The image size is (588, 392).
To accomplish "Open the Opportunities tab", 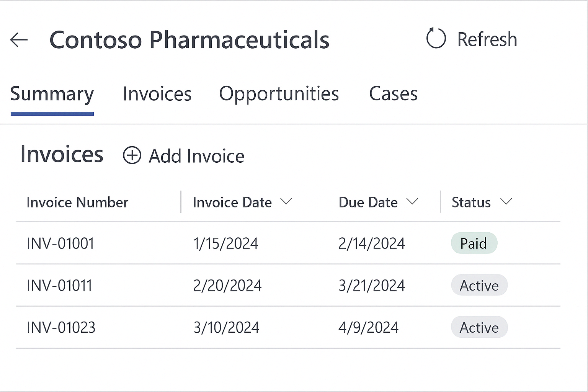I will tap(279, 94).
